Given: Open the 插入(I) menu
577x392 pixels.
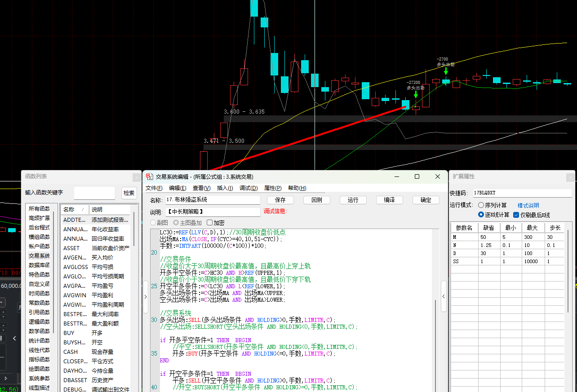Looking at the screenshot, I should click(x=225, y=188).
